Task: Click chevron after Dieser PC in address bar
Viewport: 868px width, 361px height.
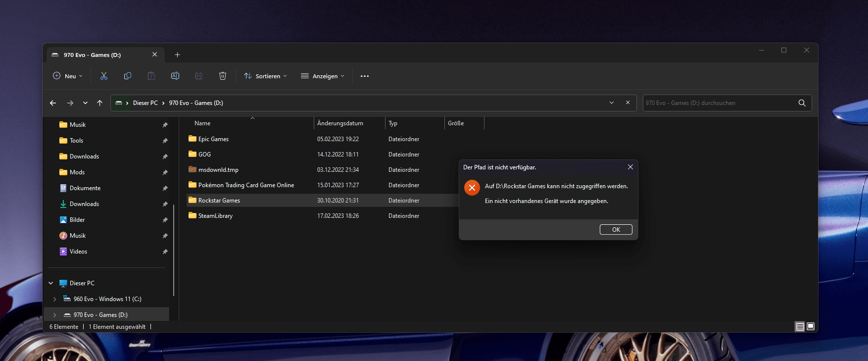Action: 163,103
